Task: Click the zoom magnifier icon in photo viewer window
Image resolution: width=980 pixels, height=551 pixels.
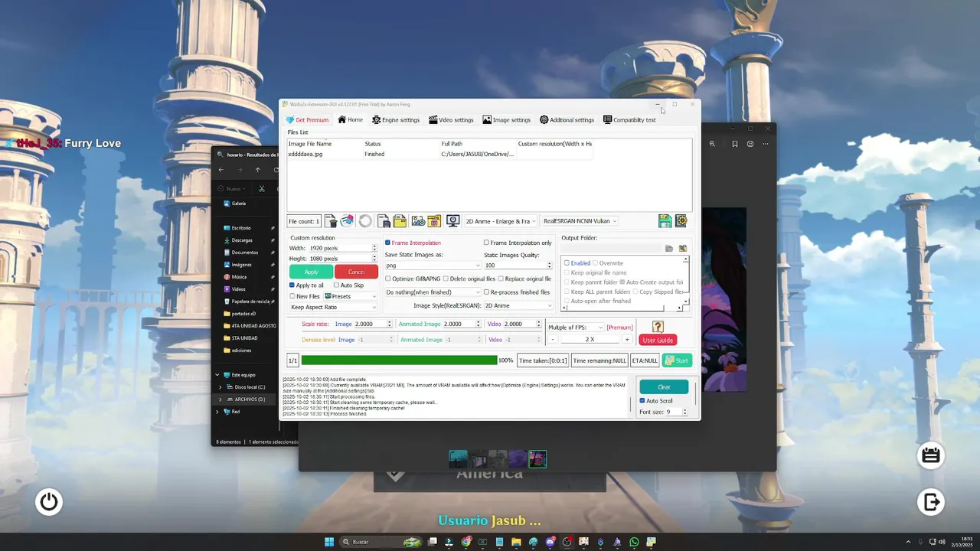Action: (x=712, y=144)
